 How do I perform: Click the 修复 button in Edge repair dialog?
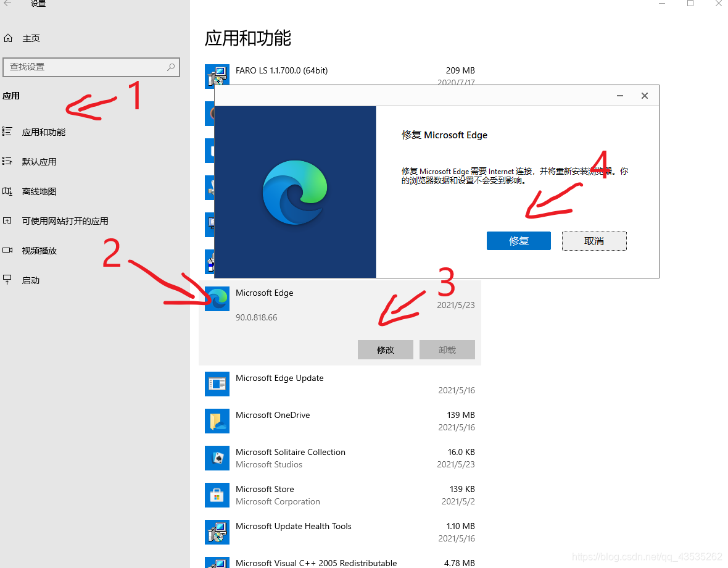[519, 241]
